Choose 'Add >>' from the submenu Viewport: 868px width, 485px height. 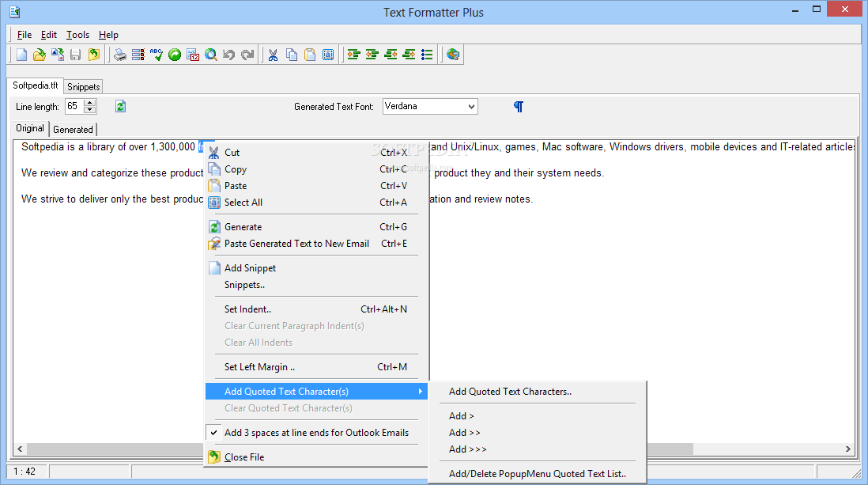point(465,433)
